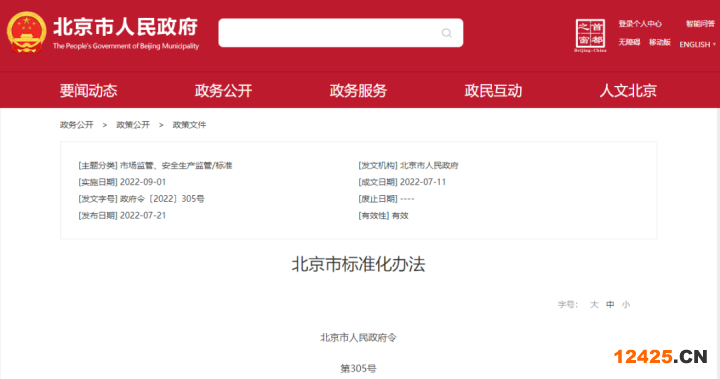Click the 有效性 有效 status text
Image resolution: width=720 pixels, height=379 pixels.
[x=400, y=216]
